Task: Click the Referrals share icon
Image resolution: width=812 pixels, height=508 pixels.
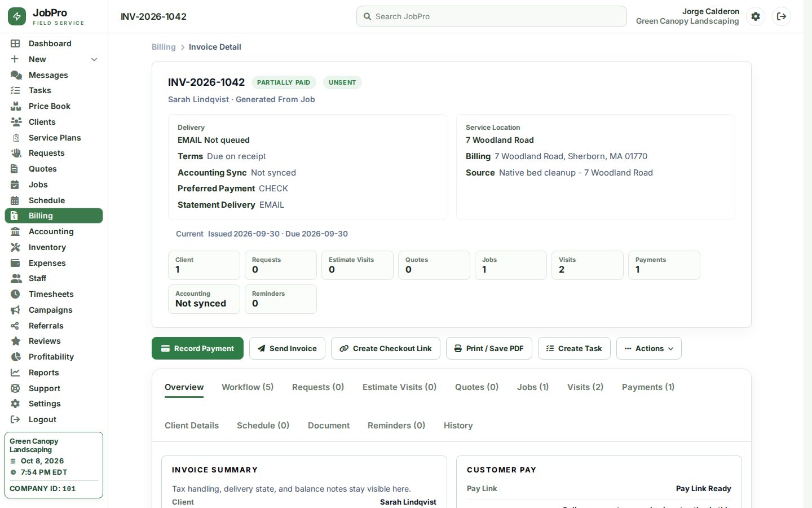Action: 15,326
